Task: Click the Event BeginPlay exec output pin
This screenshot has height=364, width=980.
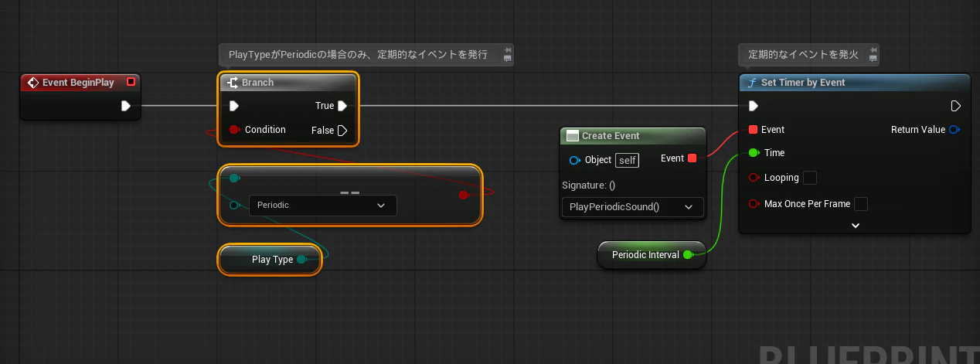Action: coord(126,106)
